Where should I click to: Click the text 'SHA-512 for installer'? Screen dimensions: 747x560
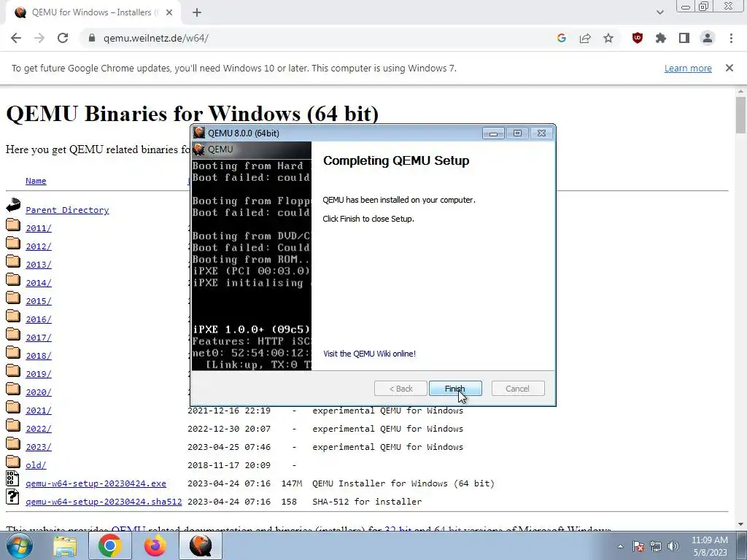(x=367, y=502)
